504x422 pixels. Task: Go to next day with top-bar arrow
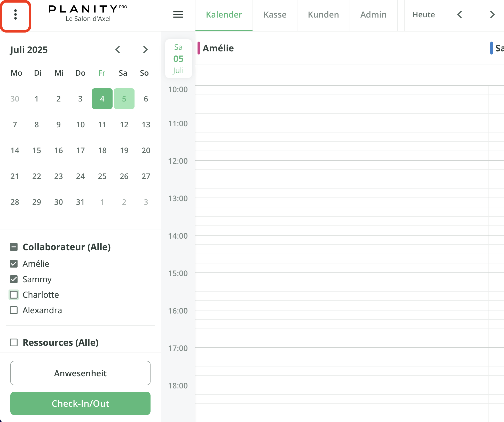[x=492, y=15]
